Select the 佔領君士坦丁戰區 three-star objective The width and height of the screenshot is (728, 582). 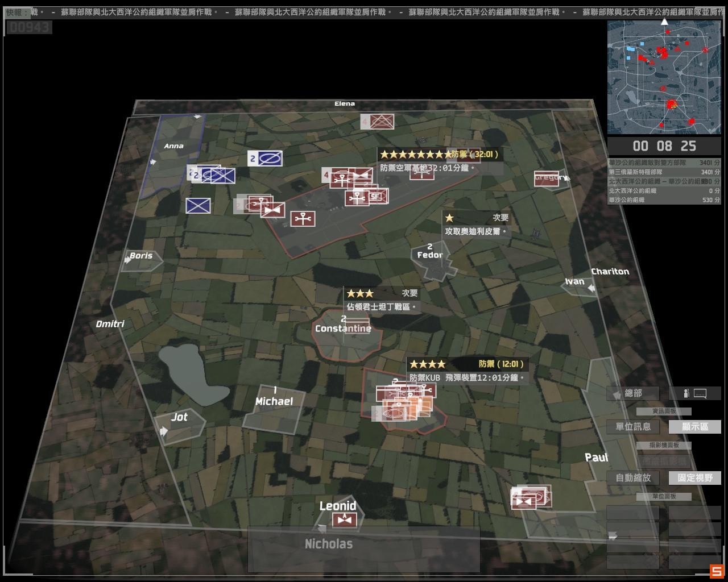pos(383,300)
